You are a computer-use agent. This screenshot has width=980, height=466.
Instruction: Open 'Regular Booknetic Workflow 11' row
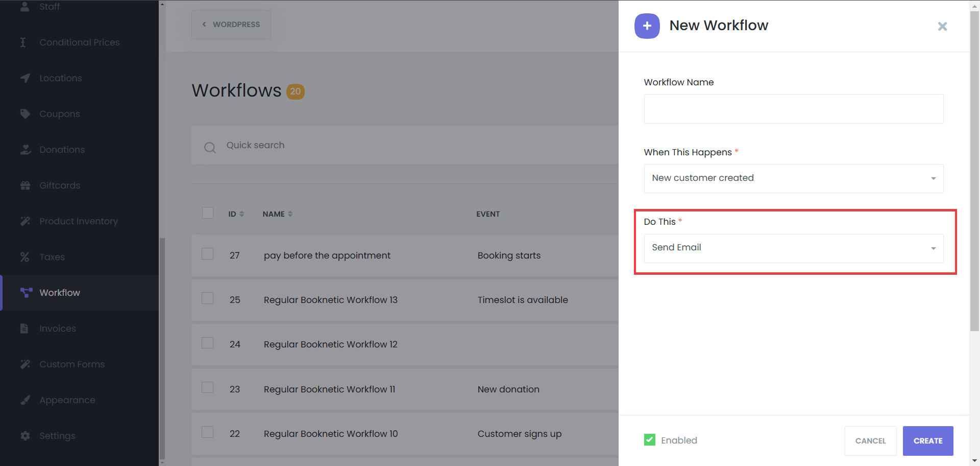pyautogui.click(x=329, y=389)
